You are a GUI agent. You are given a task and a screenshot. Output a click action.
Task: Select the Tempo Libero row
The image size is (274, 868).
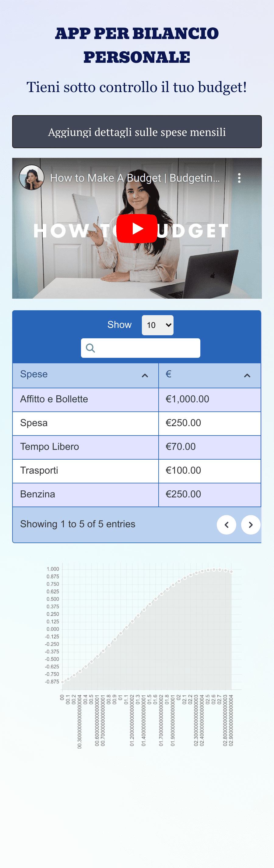[x=137, y=447]
